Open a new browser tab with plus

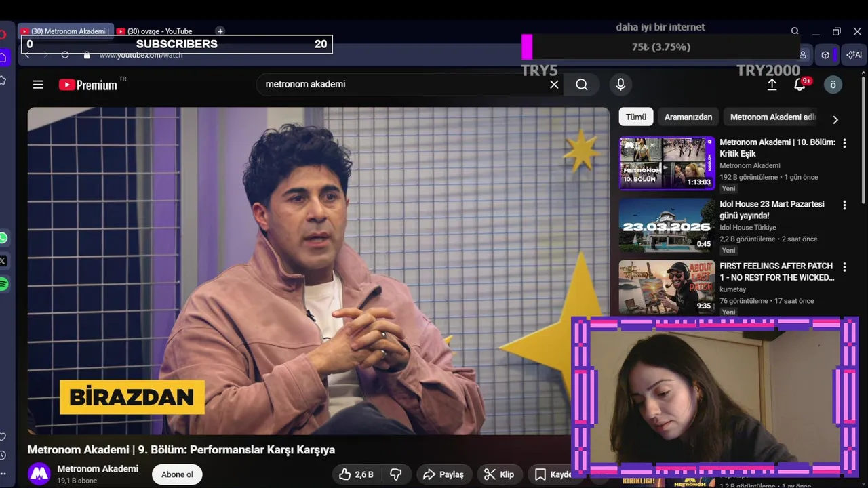tap(220, 30)
